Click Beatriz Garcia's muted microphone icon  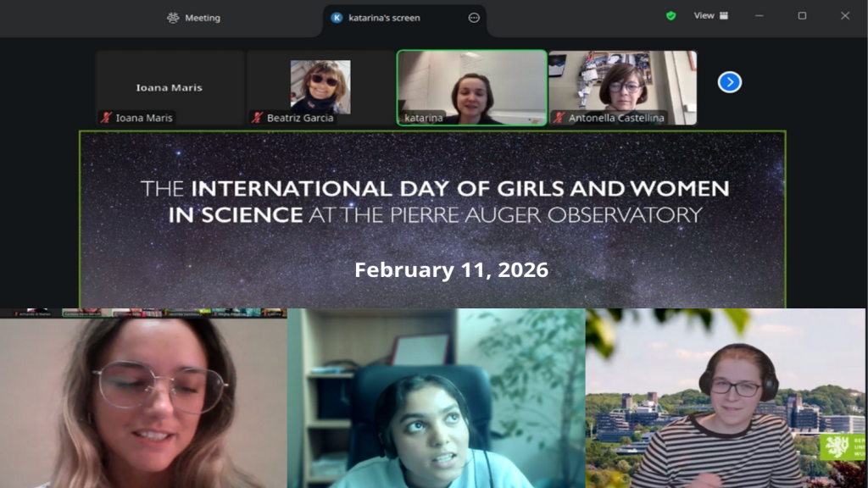point(257,118)
